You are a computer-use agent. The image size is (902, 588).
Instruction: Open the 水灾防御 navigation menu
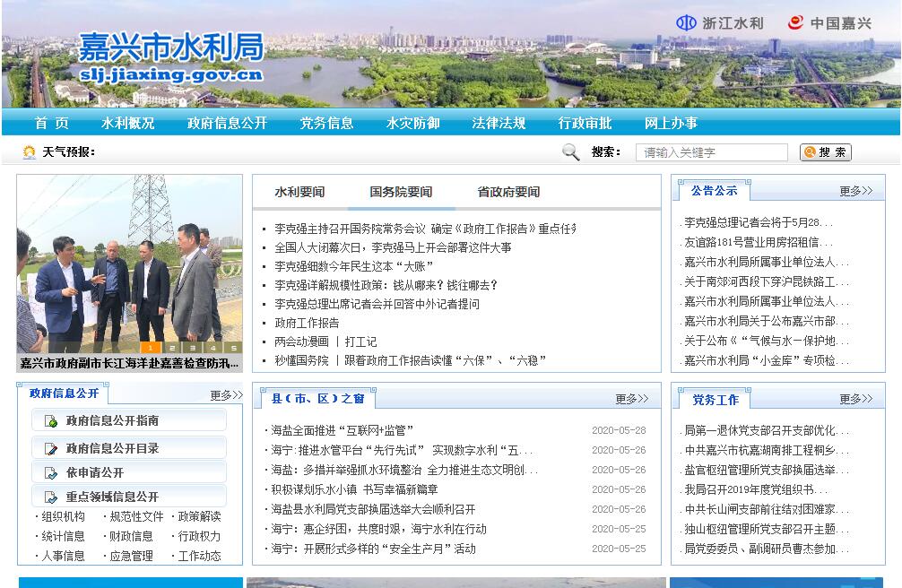pos(412,123)
